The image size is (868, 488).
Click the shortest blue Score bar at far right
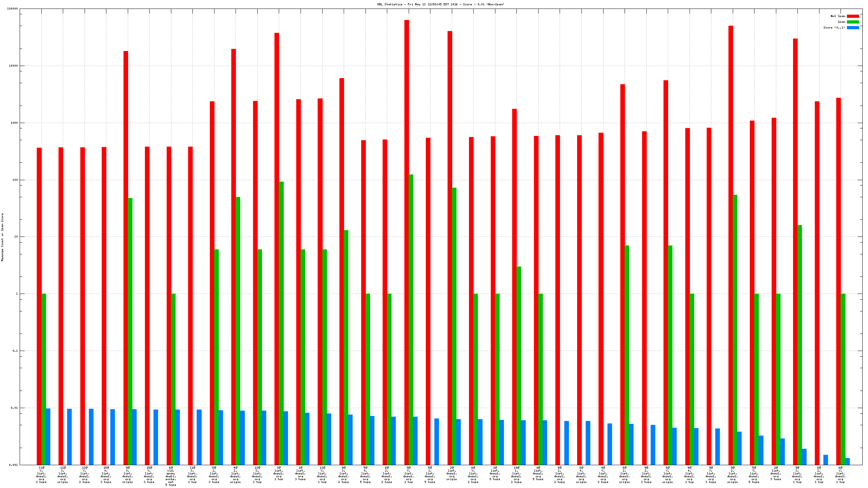(847, 461)
